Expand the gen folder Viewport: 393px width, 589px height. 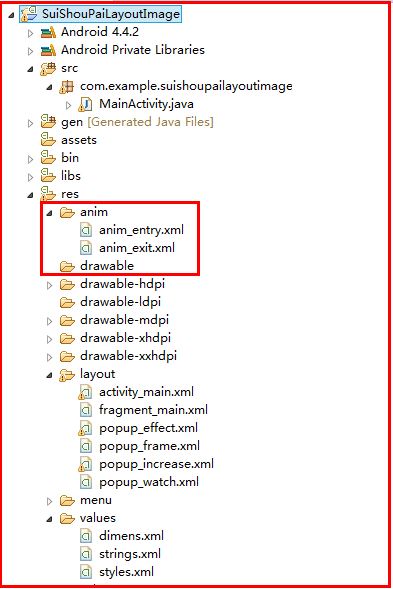tap(30, 124)
